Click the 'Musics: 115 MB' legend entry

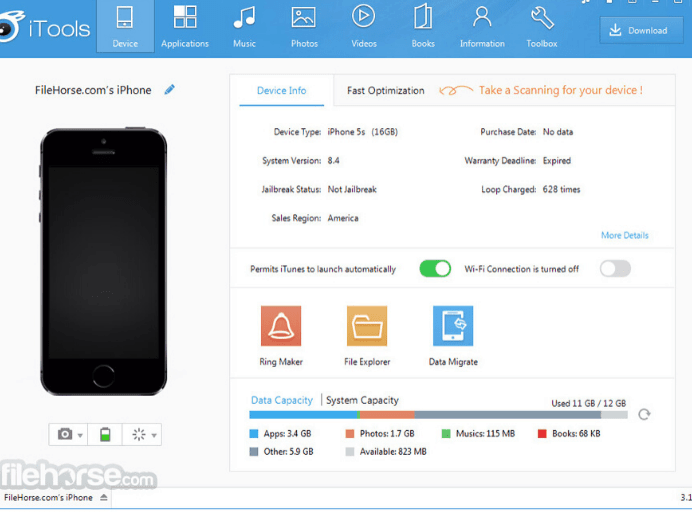485,434
